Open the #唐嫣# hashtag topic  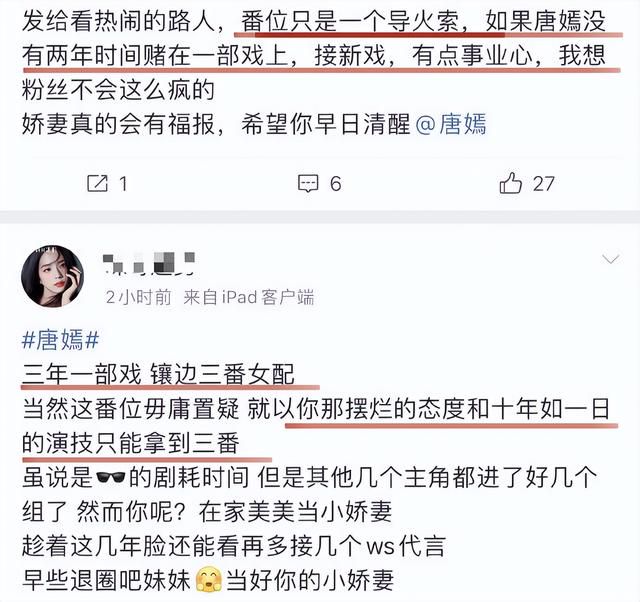60,340
